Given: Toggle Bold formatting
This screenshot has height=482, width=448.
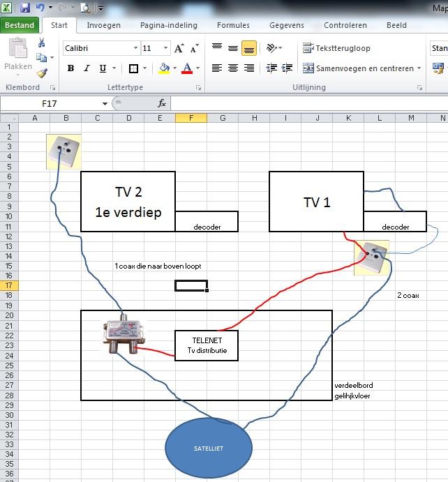Looking at the screenshot, I should [70, 68].
